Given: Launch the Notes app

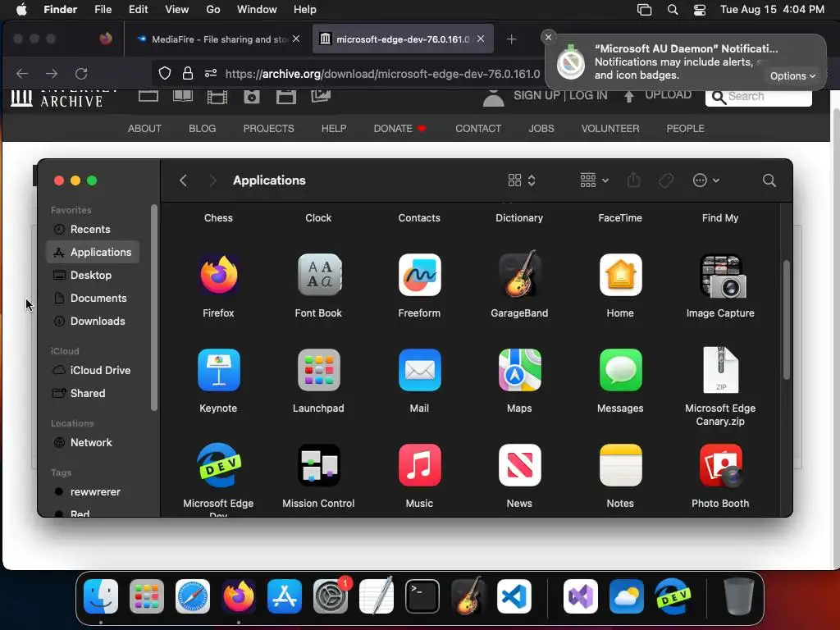Looking at the screenshot, I should point(620,465).
